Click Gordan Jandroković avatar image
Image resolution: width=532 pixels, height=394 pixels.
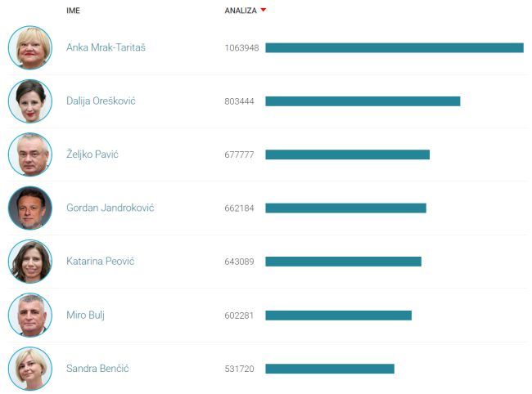[x=30, y=208]
